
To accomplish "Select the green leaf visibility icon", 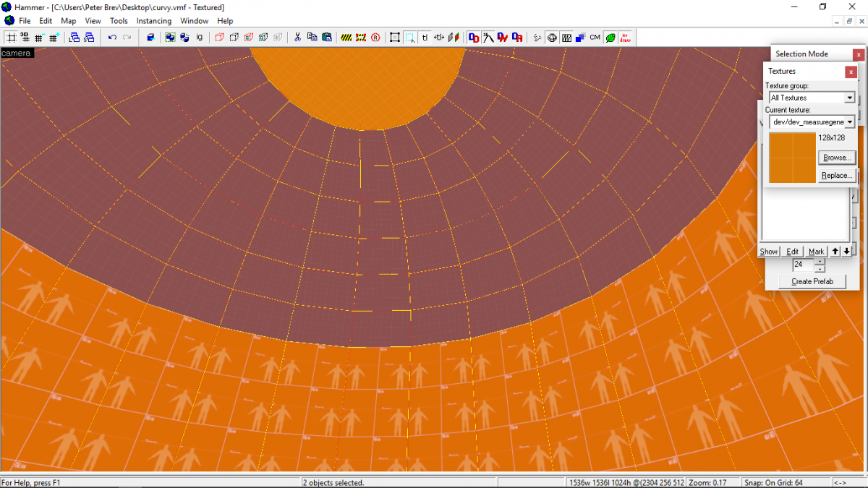I will 610,37.
